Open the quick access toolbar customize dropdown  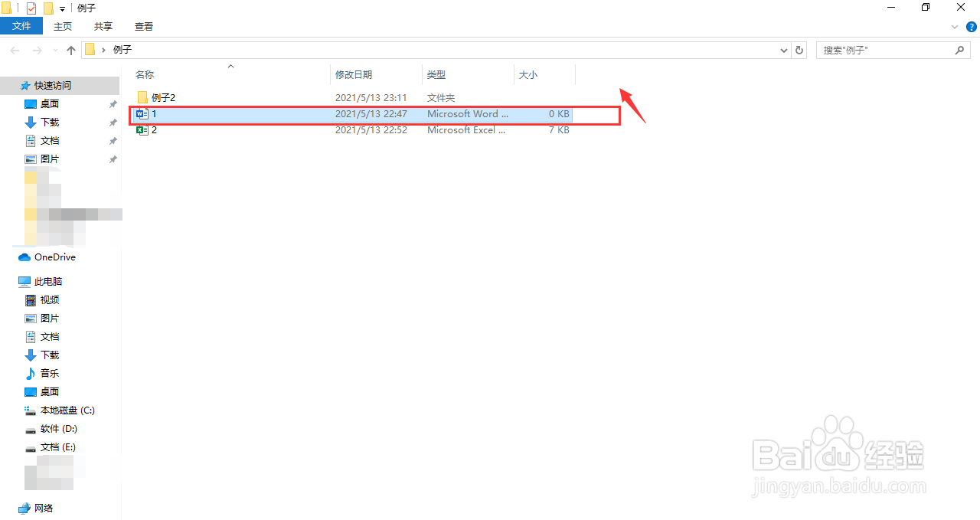pyautogui.click(x=62, y=8)
